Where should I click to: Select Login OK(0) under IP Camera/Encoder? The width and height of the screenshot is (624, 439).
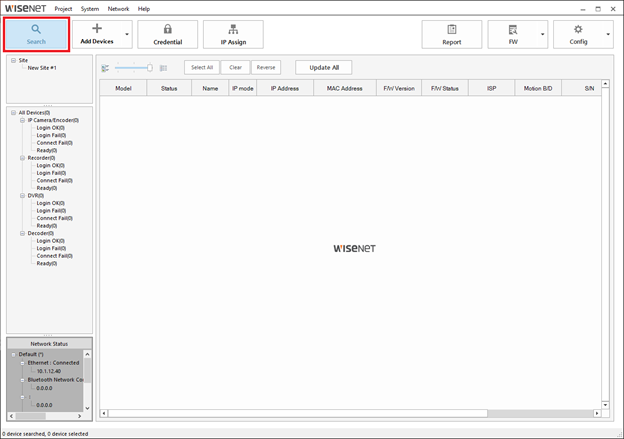pos(51,128)
